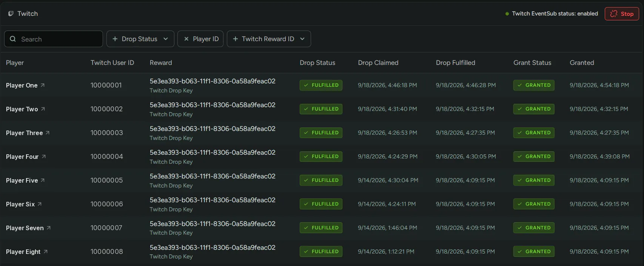Click the Search input field

click(54, 39)
